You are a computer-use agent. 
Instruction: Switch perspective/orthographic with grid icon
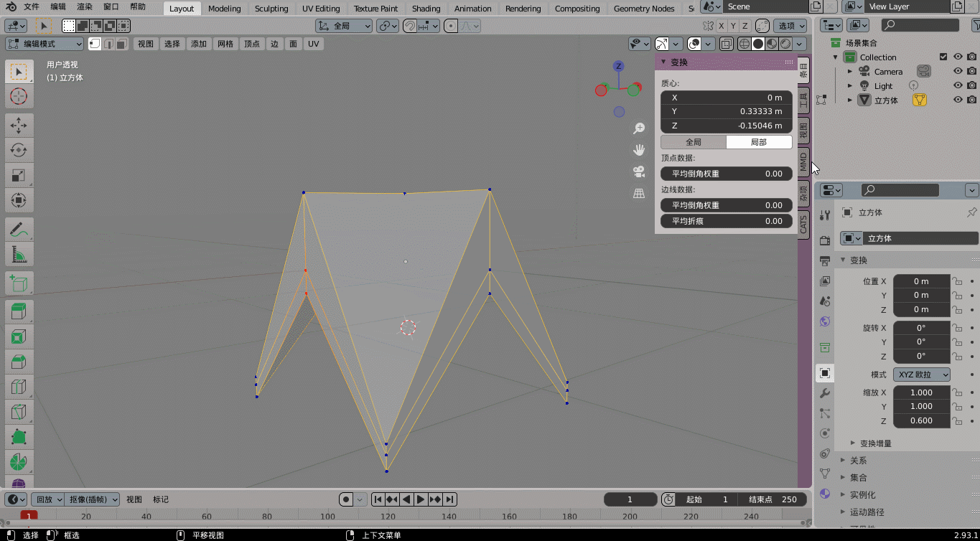pos(639,194)
